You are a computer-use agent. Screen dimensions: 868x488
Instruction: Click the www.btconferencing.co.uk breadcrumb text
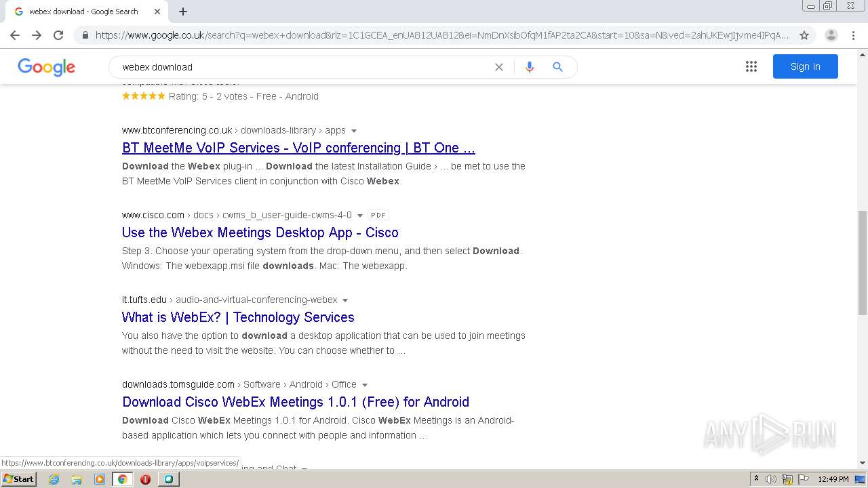click(177, 130)
